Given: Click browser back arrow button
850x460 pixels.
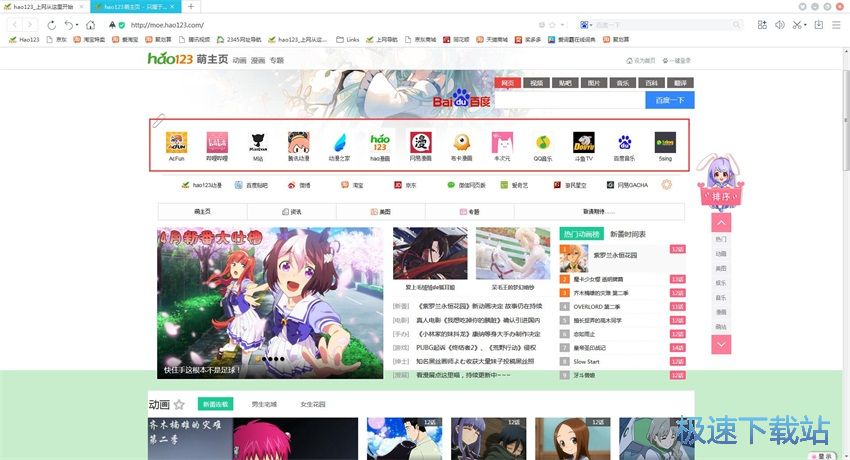Looking at the screenshot, I should click(x=15, y=25).
